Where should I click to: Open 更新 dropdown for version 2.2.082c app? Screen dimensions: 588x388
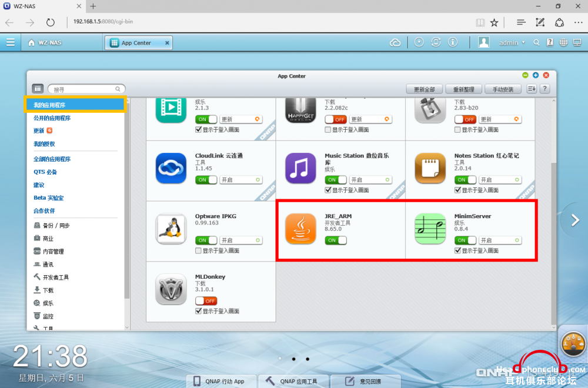(370, 119)
